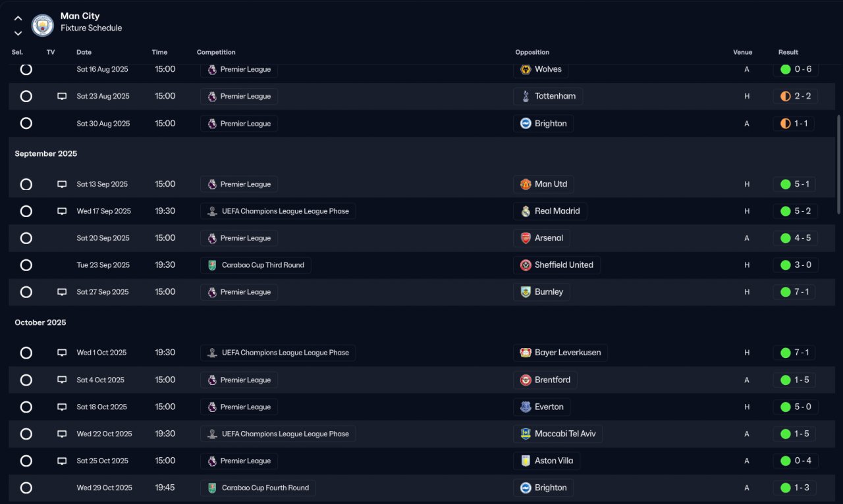
Task: Sort fixtures by Date column header
Action: (x=84, y=52)
